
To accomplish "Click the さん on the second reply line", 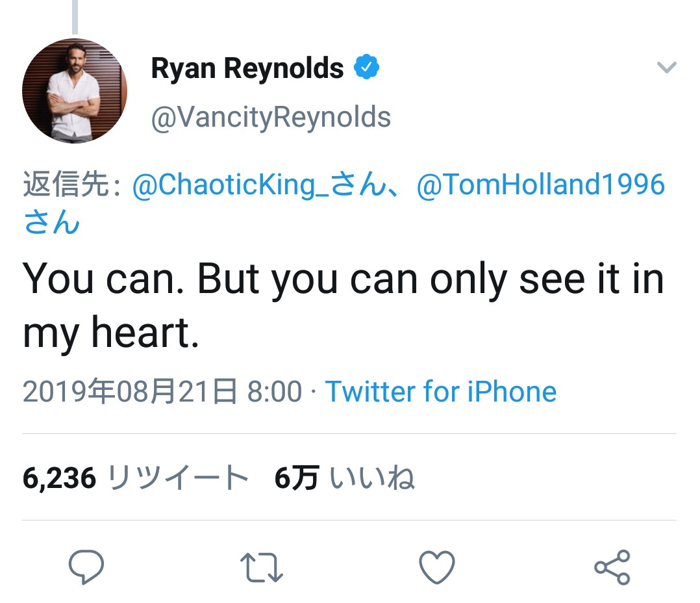I will (52, 223).
